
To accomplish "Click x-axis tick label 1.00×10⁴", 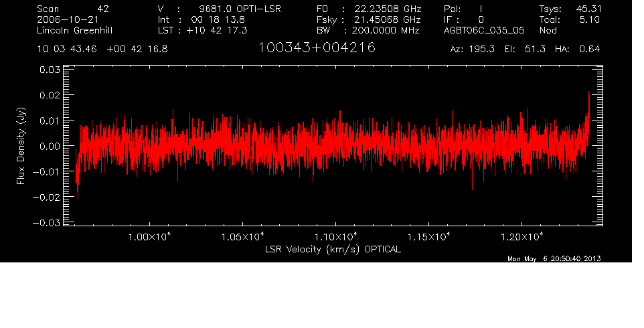I will pyautogui.click(x=149, y=236).
